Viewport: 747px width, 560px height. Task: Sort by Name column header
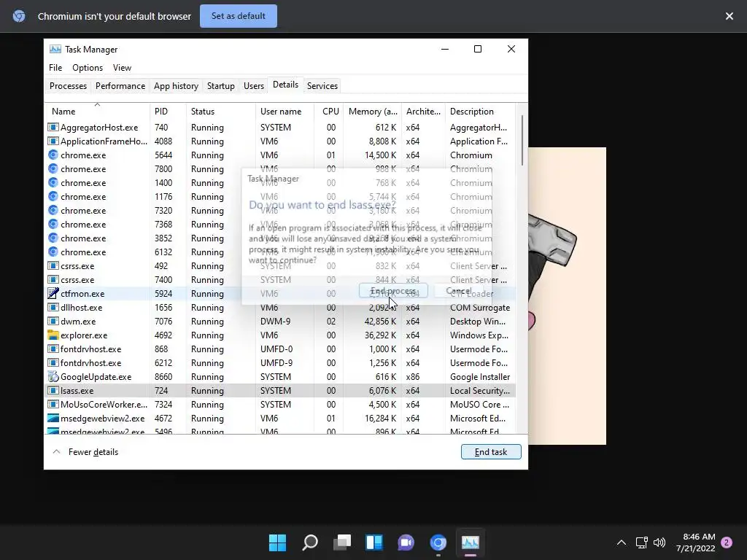coord(97,111)
